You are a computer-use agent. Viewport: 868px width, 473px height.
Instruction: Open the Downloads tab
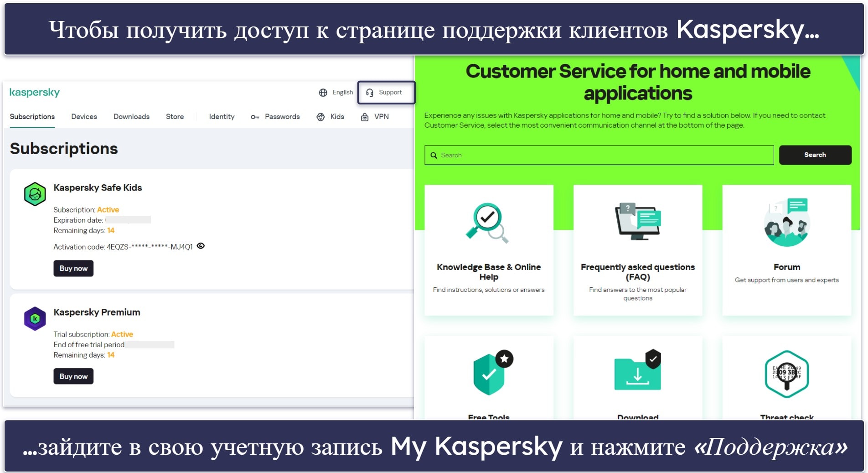tap(131, 117)
